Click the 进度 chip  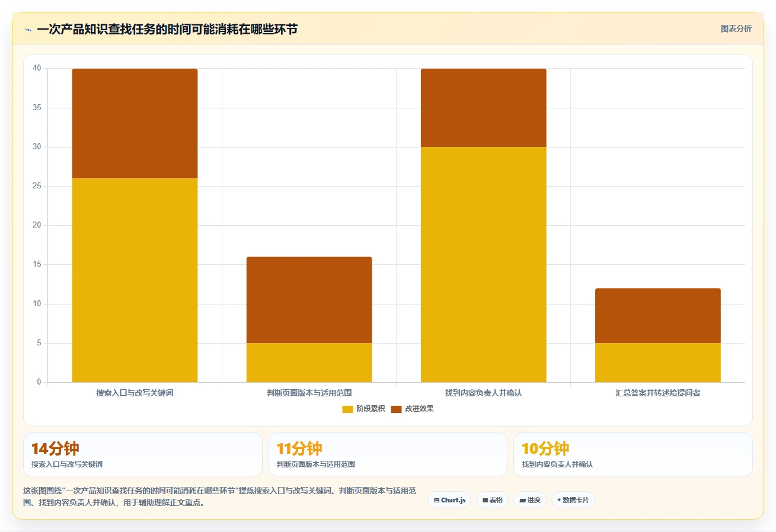530,500
